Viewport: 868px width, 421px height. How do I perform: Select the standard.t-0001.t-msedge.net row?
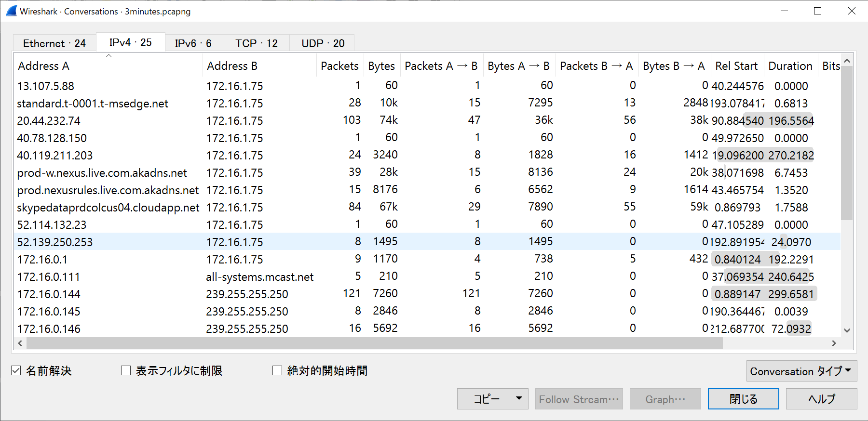coord(427,103)
